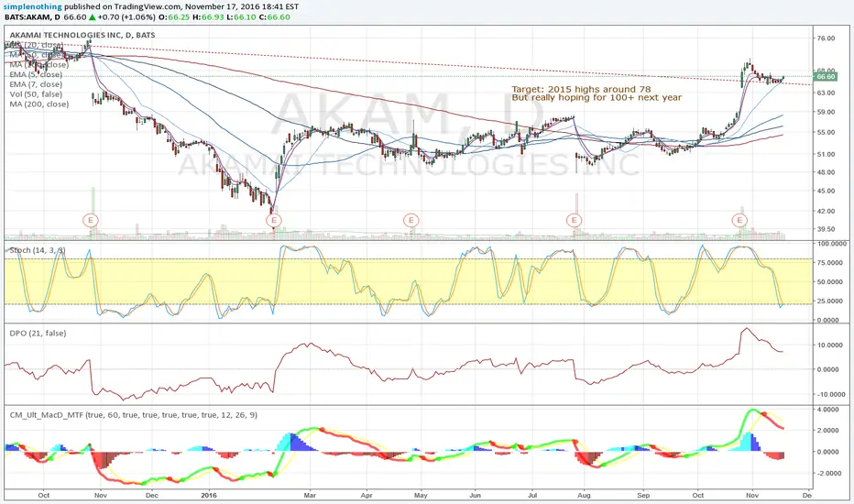Click the 2016 label on the time axis

click(x=209, y=495)
